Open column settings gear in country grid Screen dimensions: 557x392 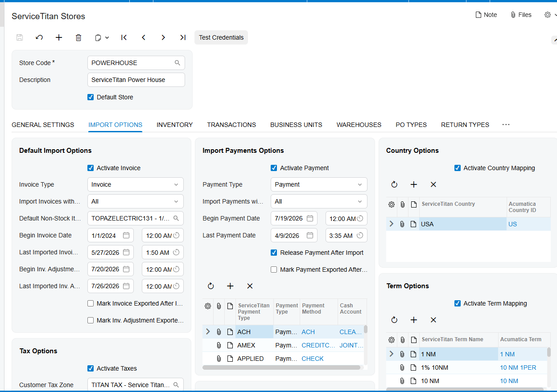(x=392, y=204)
